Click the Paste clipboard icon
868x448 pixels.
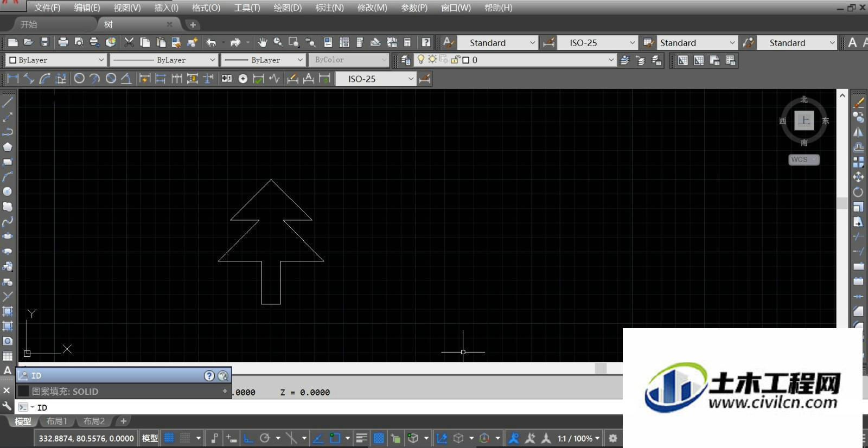pos(161,42)
